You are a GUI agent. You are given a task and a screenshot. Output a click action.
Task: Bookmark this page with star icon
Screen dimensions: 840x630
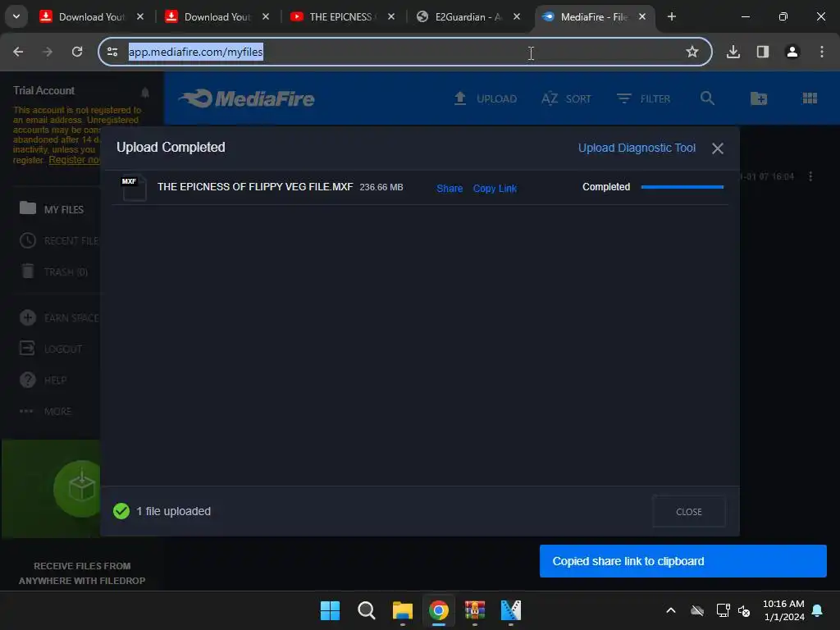click(692, 52)
